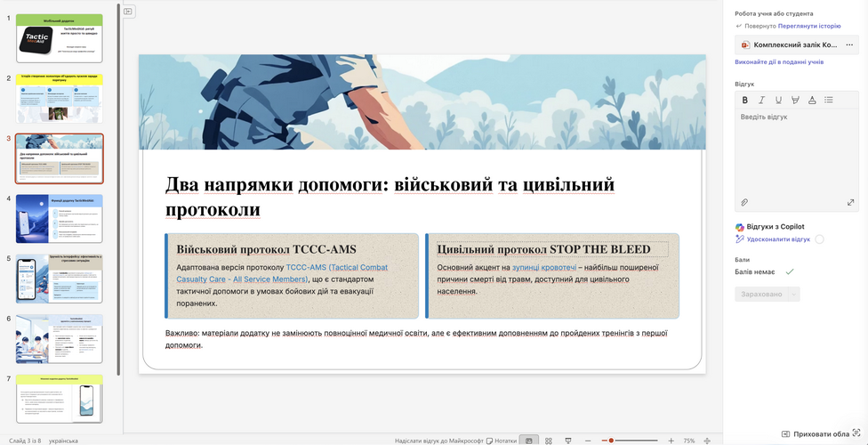The width and height of the screenshot is (868, 445).
Task: Apply bold formatting in feedback editor
Action: pos(745,100)
